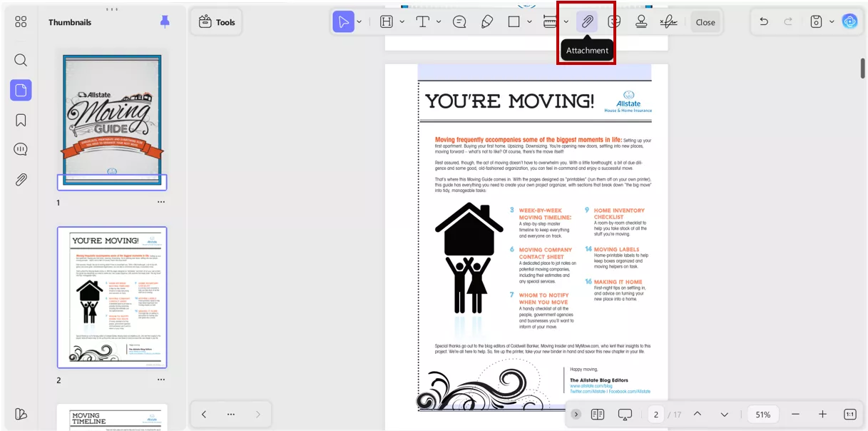Click the Search icon in the left sidebar
The height and width of the screenshot is (431, 868).
(20, 60)
